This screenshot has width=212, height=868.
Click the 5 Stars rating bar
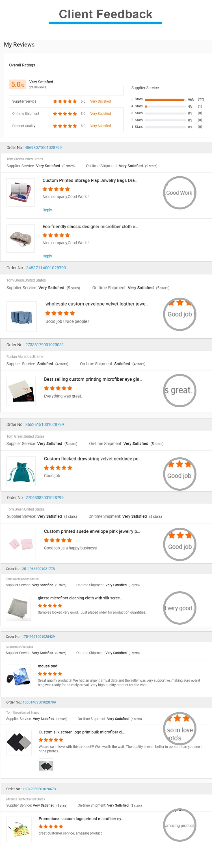(x=165, y=99)
